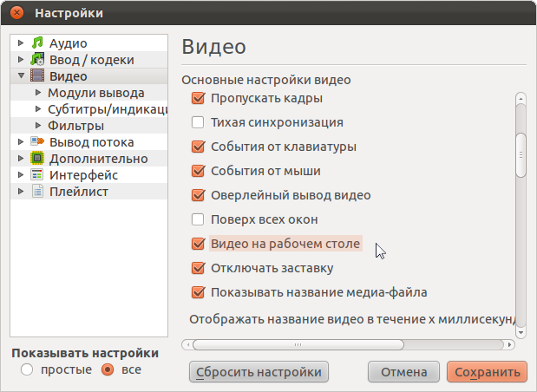The width and height of the screenshot is (537, 392).
Task: Open the Модули вывода section
Action: pyautogui.click(x=96, y=93)
